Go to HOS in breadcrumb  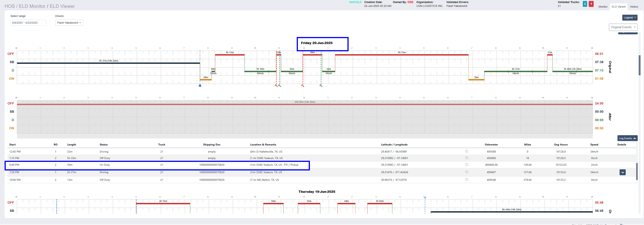click(x=10, y=6)
